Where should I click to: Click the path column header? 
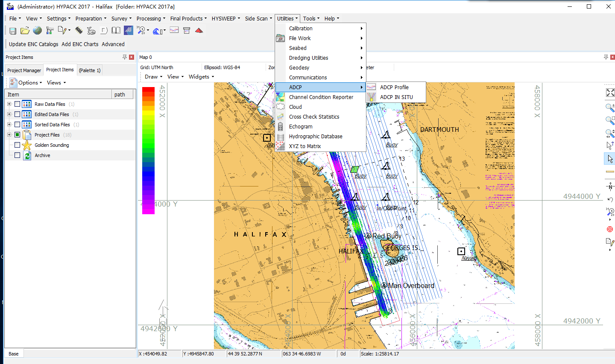pyautogui.click(x=122, y=95)
